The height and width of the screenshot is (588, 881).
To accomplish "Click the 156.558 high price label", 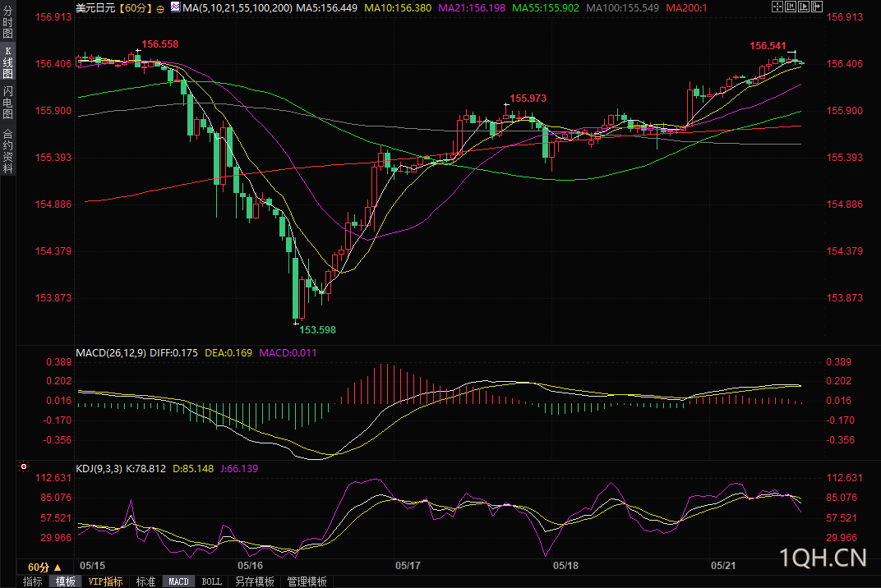I will pos(159,44).
